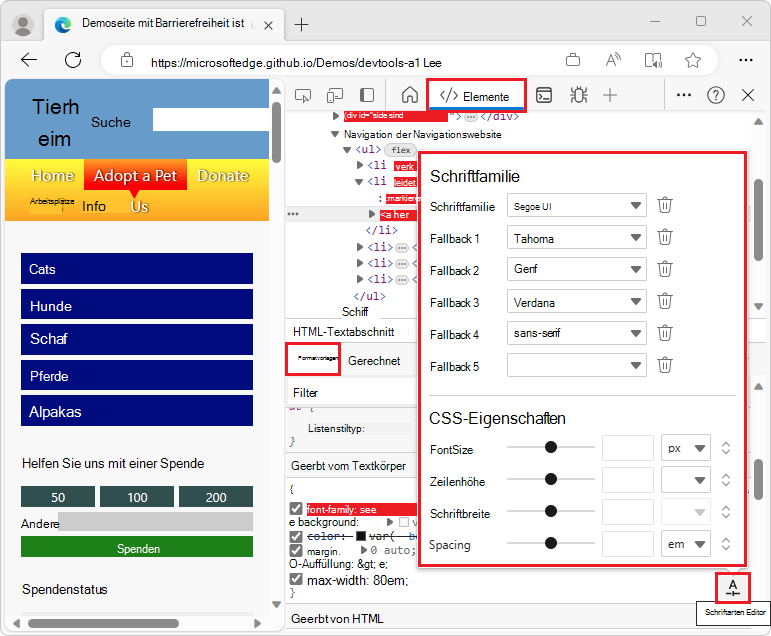Image resolution: width=771 pixels, height=636 pixels.
Task: Open the read aloud icon
Action: [x=613, y=60]
